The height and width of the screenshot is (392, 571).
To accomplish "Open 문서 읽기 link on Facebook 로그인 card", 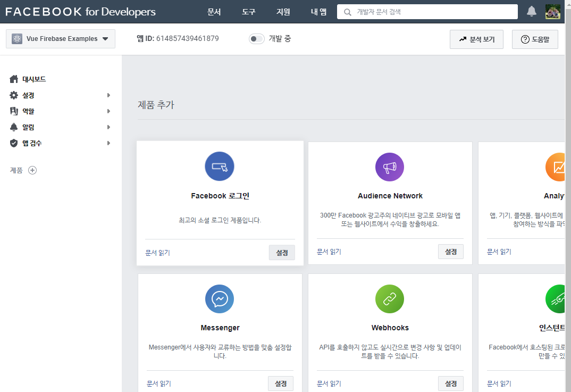I will coord(158,253).
